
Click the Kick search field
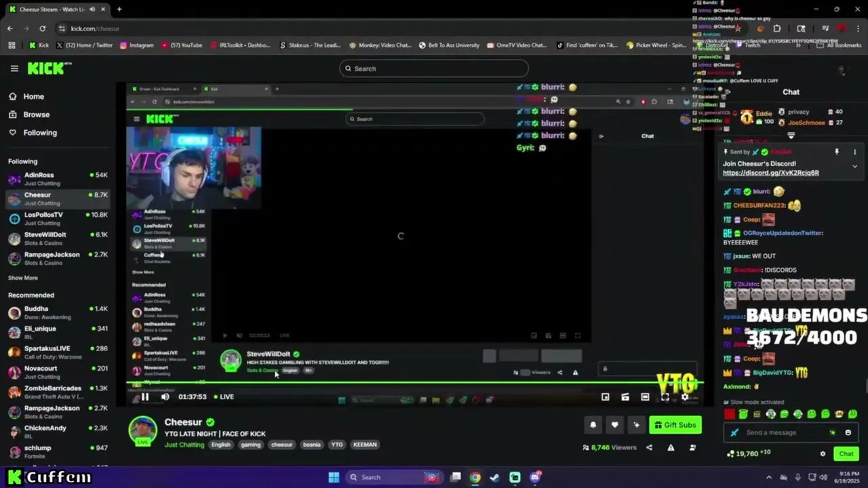[x=434, y=68]
